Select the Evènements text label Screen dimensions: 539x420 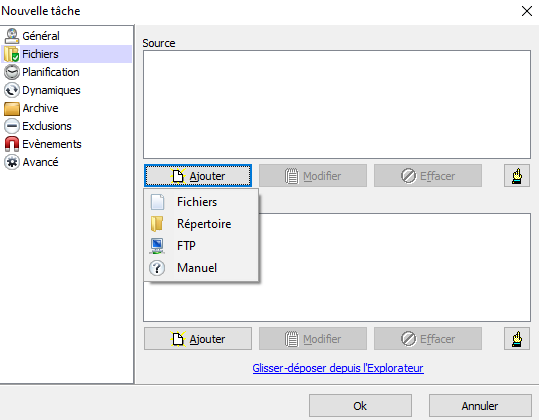tap(52, 144)
